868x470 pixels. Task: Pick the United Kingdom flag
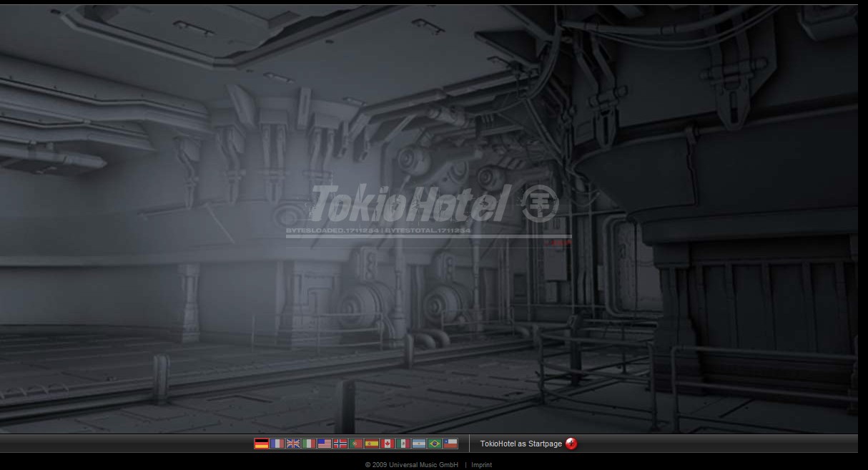pyautogui.click(x=293, y=444)
